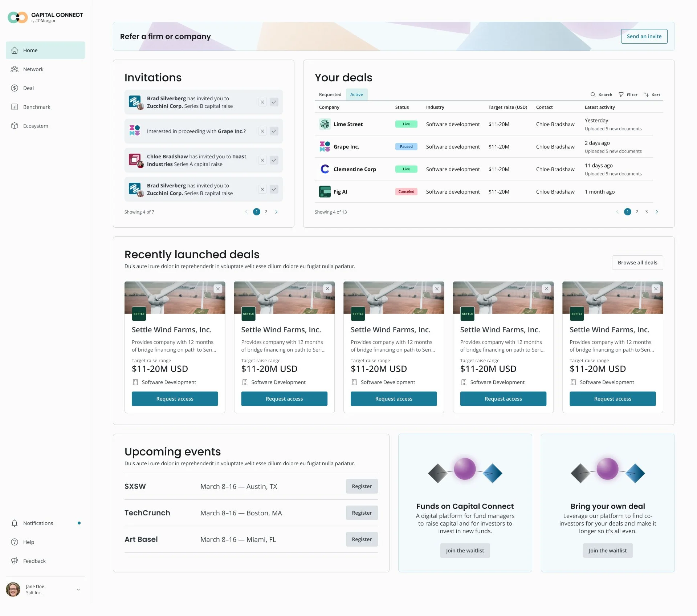Decline the first Zucchini Corp. invitation
Screen dimensions: 697x616
[262, 102]
